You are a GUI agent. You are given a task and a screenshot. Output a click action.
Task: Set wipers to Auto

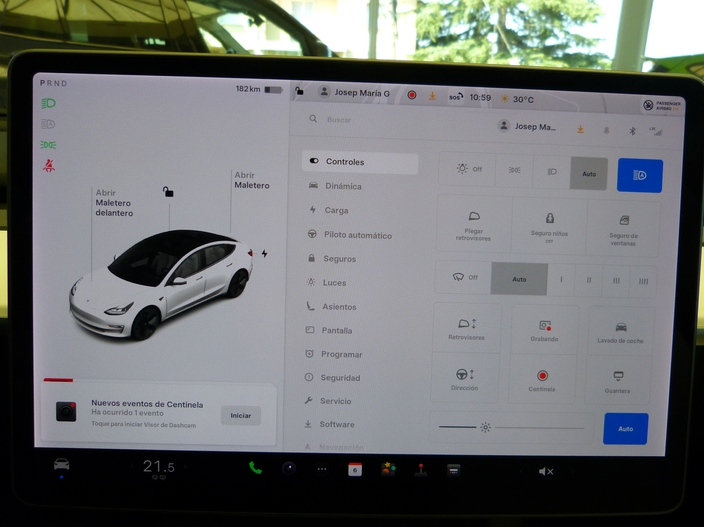(519, 279)
